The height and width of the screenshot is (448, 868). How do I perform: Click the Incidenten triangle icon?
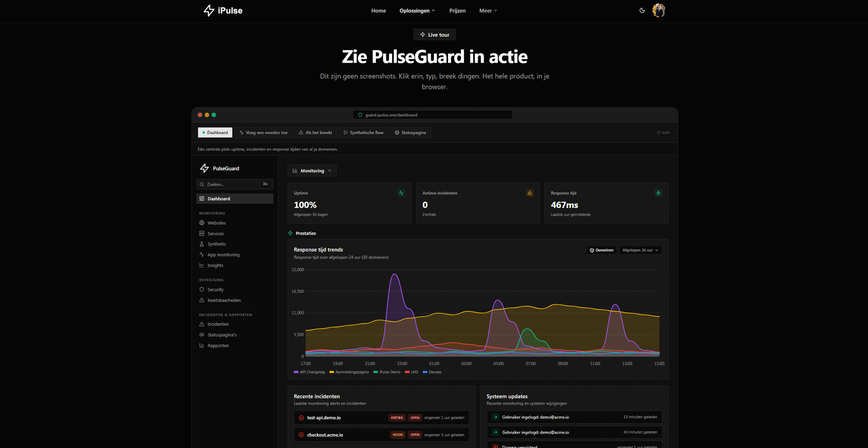202,324
